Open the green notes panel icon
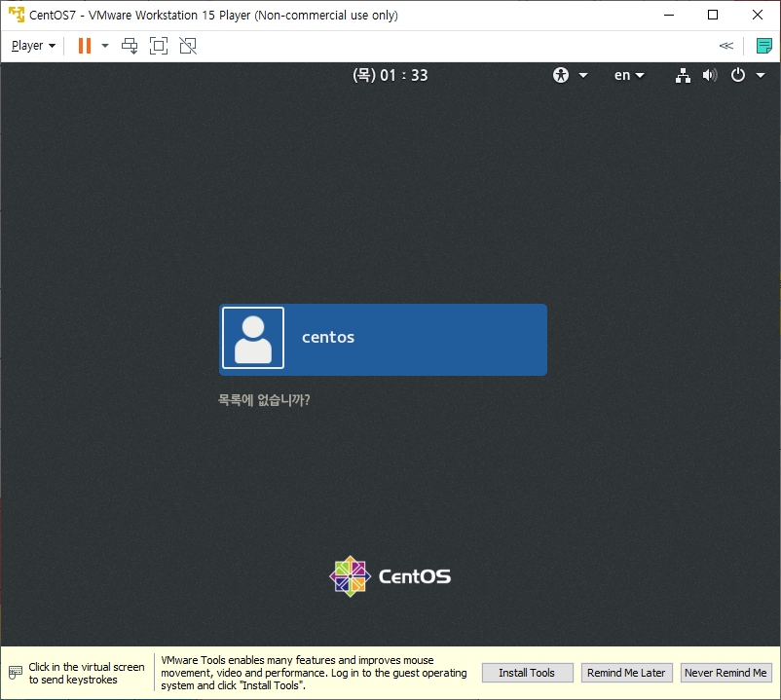Viewport: 781px width, 700px height. (763, 46)
